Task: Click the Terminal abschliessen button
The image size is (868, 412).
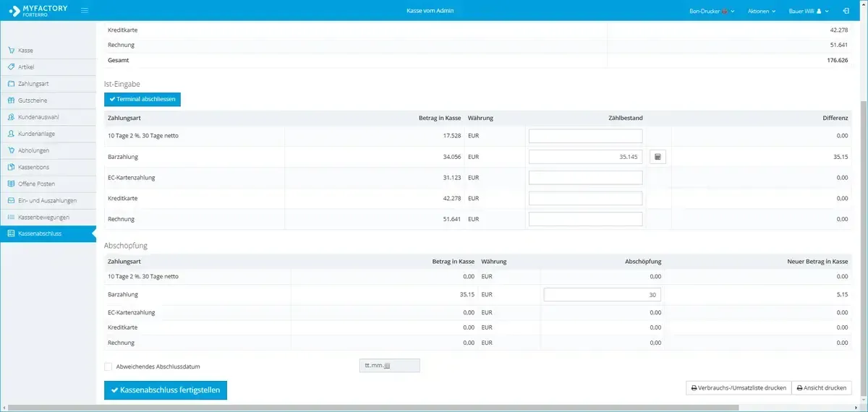Action: (x=142, y=99)
